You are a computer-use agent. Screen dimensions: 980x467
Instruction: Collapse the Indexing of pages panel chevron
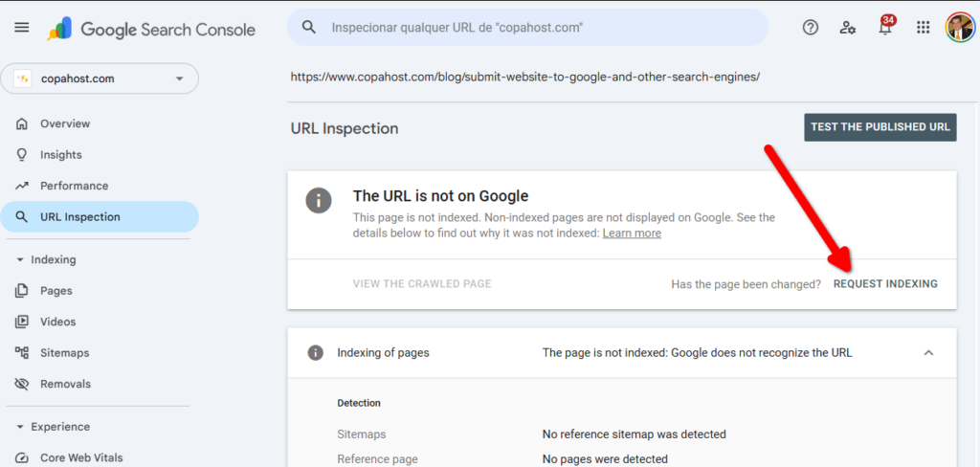pyautogui.click(x=928, y=352)
